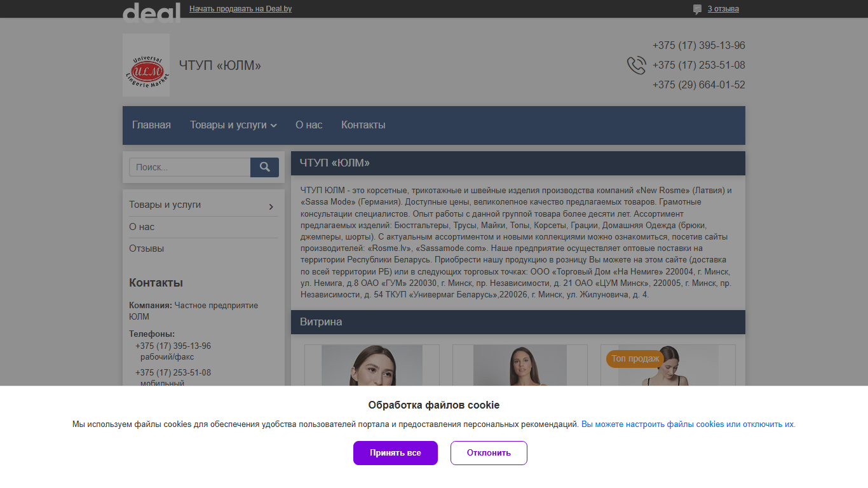Open the '3 отзыва' reviews link
The image size is (868, 488).
coord(723,9)
